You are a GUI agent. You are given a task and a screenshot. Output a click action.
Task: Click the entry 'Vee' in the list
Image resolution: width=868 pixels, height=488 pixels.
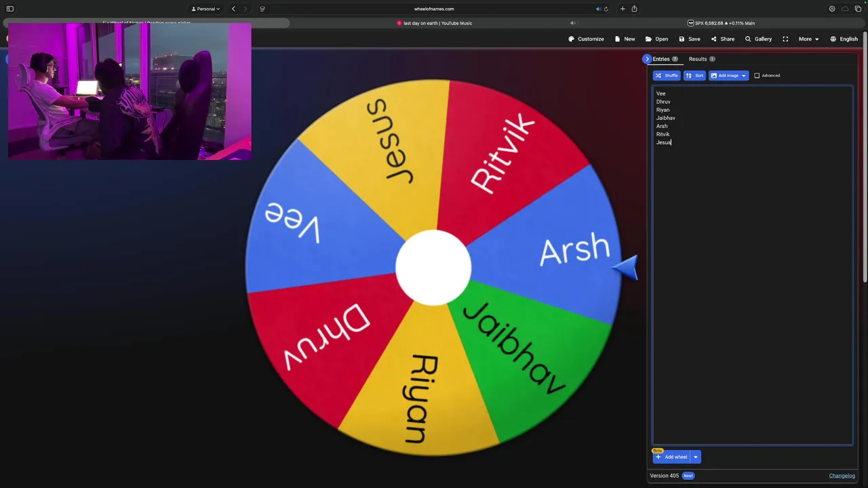click(x=661, y=94)
